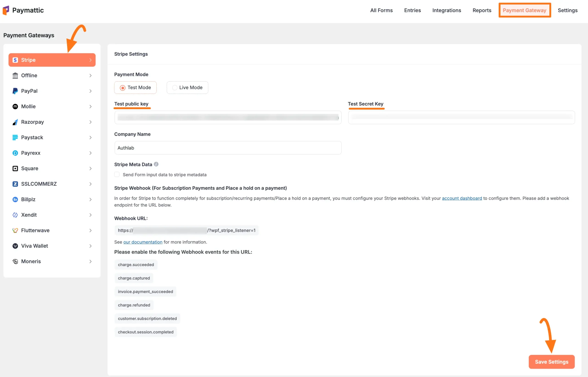Expand the Viva Wallet gateway chevron
588x377 pixels.
[x=90, y=246]
